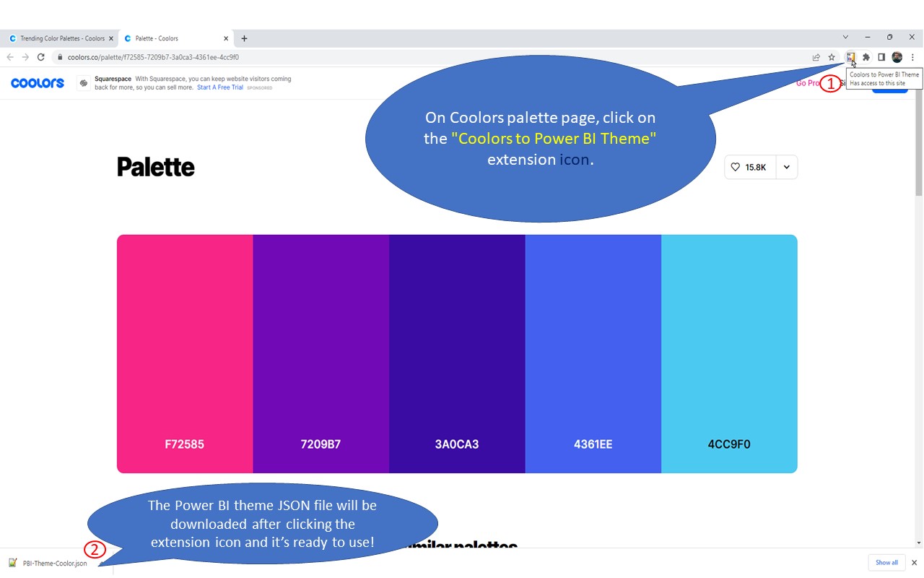
Task: Open the Chrome profile avatar
Action: click(897, 57)
